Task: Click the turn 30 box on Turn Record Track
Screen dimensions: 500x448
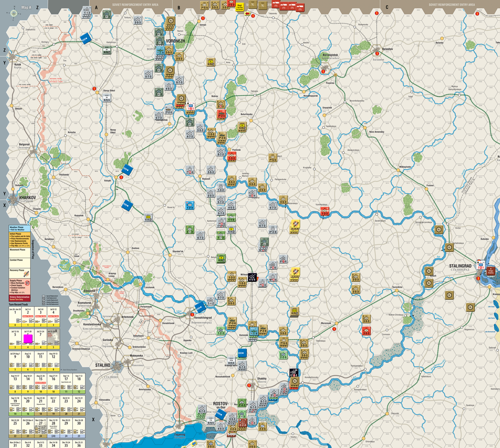Action: tap(79, 428)
